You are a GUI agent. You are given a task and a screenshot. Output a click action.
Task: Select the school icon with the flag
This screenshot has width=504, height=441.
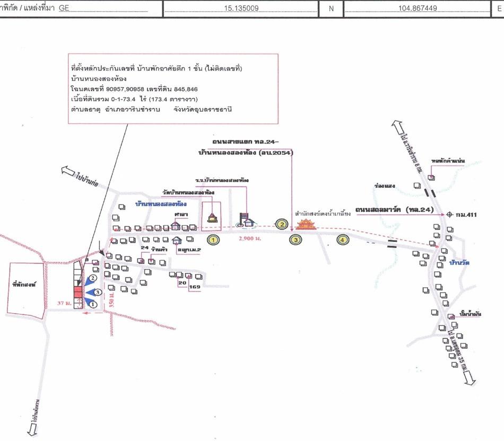pos(247,218)
